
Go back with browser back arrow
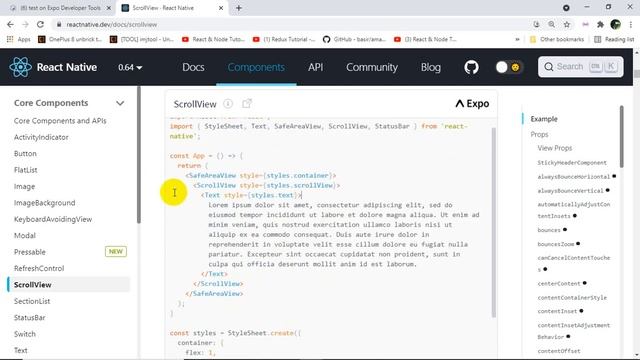10,24
